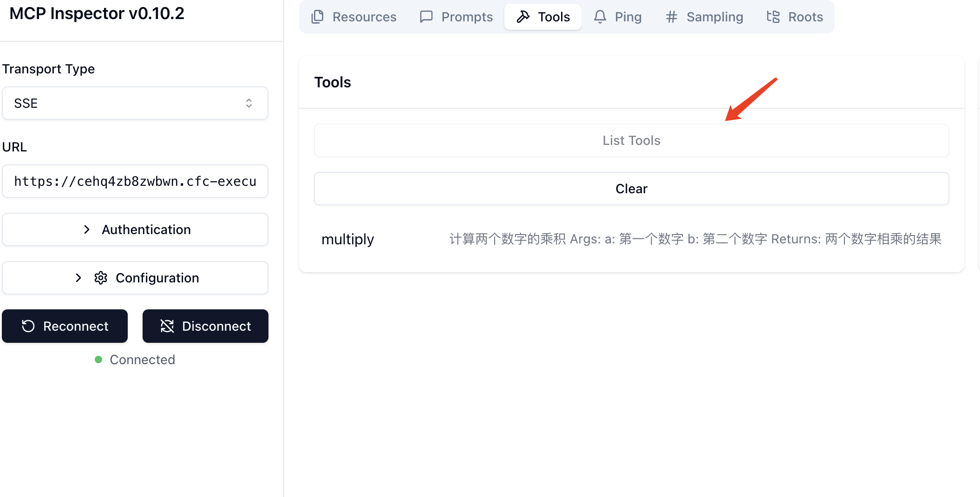Click the Prompts tab speech bubble icon
This screenshot has width=980, height=497.
click(x=426, y=17)
